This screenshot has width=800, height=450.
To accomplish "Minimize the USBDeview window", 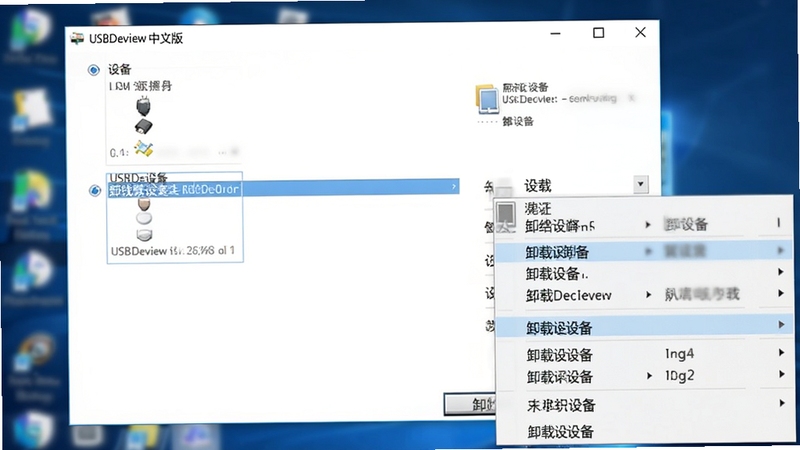I will pyautogui.click(x=556, y=34).
